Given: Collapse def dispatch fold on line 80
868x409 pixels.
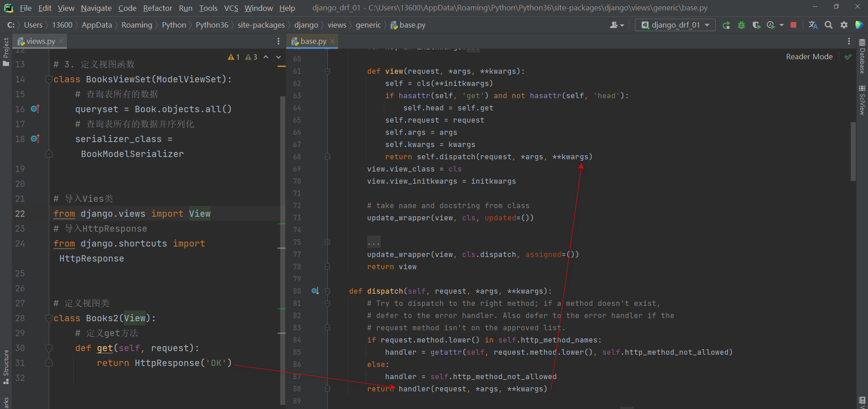Looking at the screenshot, I should click(x=327, y=291).
